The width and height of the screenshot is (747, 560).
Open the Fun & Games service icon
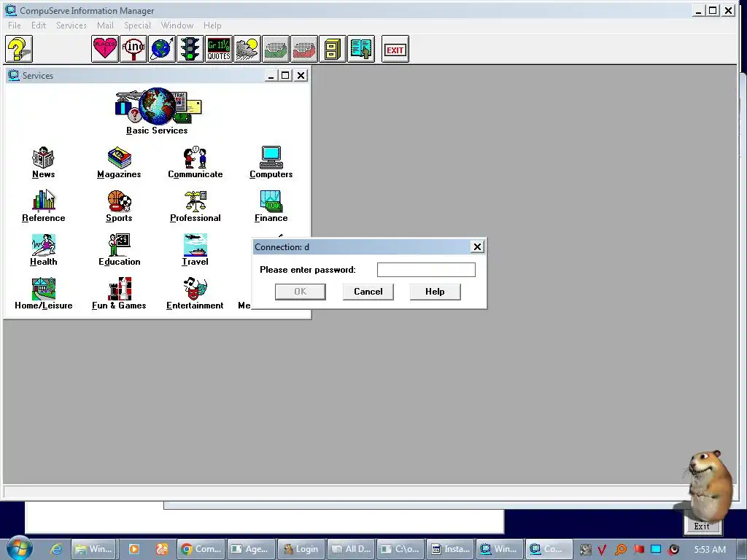click(119, 294)
